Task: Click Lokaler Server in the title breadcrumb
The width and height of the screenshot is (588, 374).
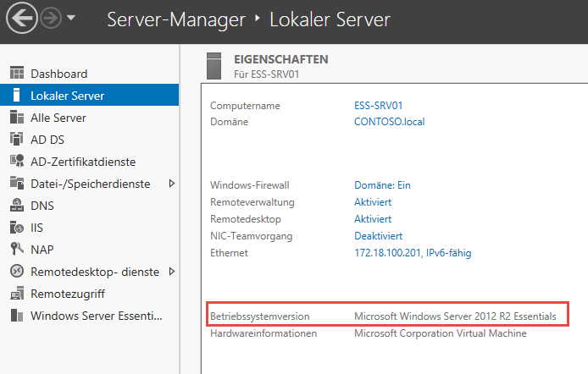Action: coord(330,19)
